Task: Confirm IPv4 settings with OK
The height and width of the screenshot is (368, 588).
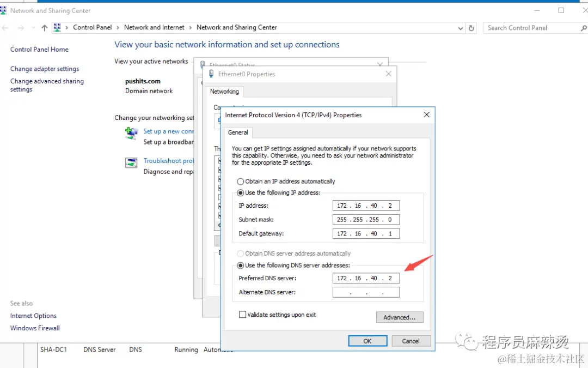Action: pyautogui.click(x=367, y=341)
